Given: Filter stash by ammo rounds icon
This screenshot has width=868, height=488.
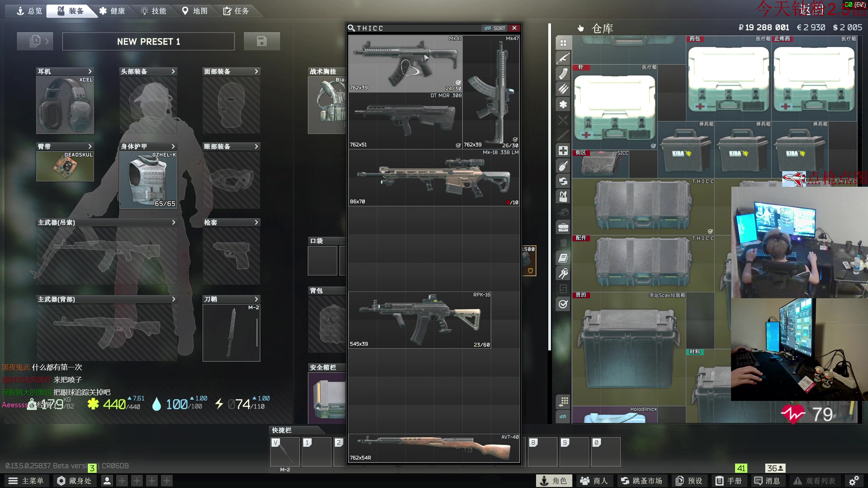Looking at the screenshot, I should [x=563, y=89].
